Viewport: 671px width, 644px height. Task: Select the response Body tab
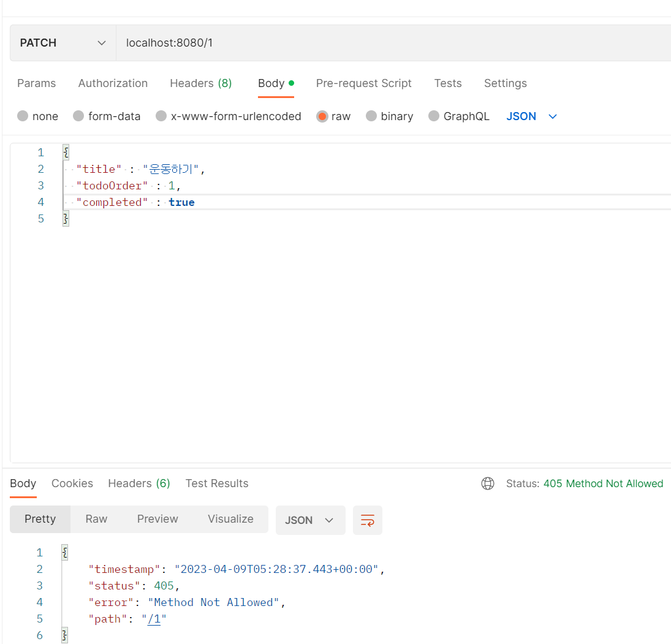23,483
